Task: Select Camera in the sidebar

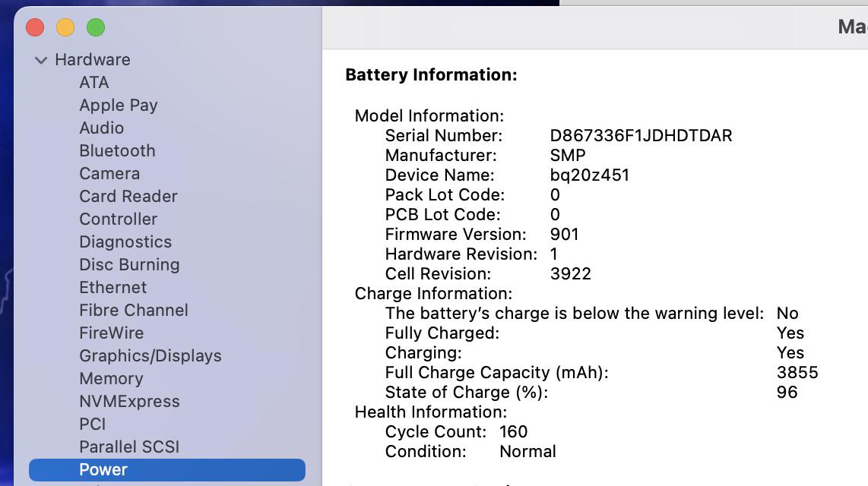Action: (x=109, y=173)
